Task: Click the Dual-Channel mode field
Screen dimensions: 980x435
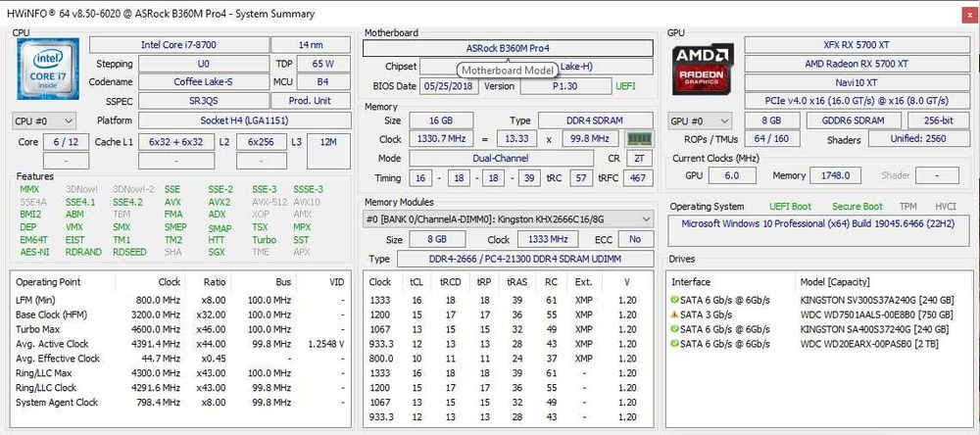Action: pyautogui.click(x=501, y=159)
